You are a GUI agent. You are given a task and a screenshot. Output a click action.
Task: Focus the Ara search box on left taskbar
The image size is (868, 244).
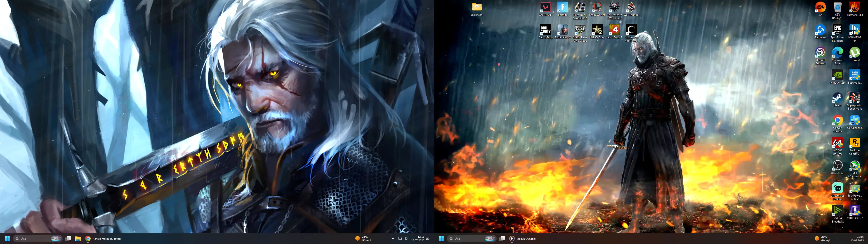click(37, 239)
